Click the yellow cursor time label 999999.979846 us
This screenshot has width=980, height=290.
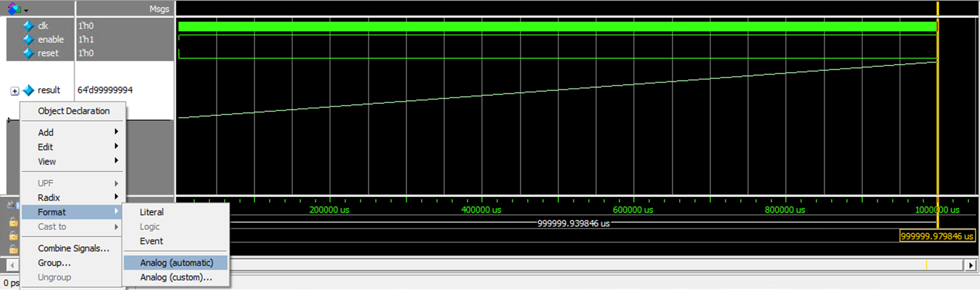point(937,236)
